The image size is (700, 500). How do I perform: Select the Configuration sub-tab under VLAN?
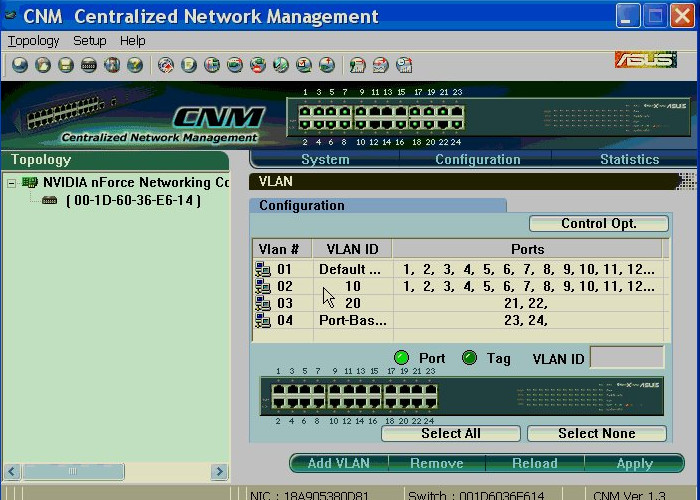pos(378,205)
